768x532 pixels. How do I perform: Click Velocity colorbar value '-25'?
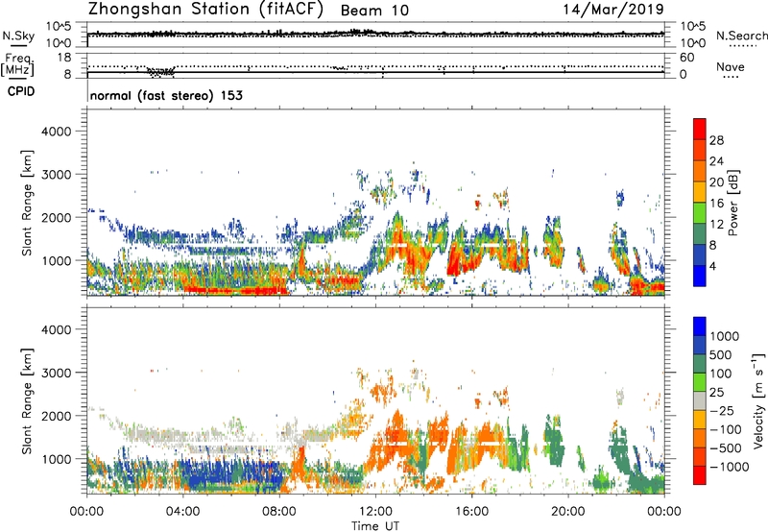pos(724,410)
